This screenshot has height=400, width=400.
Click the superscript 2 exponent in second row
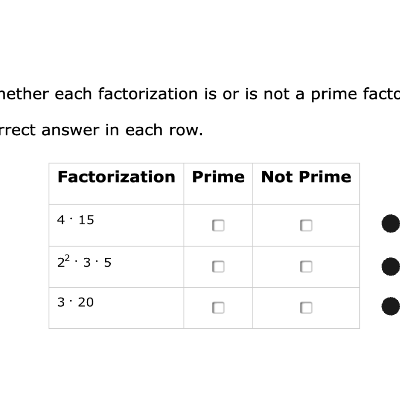(x=68, y=258)
